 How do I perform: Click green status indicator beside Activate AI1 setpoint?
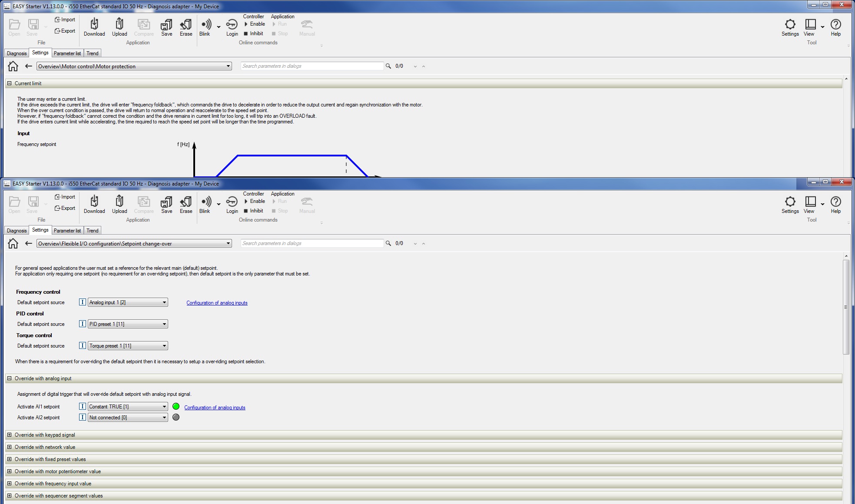pyautogui.click(x=176, y=407)
